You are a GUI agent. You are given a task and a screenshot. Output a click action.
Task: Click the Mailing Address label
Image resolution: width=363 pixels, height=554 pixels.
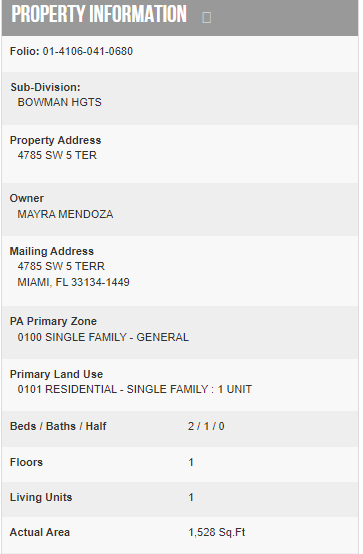[52, 251]
